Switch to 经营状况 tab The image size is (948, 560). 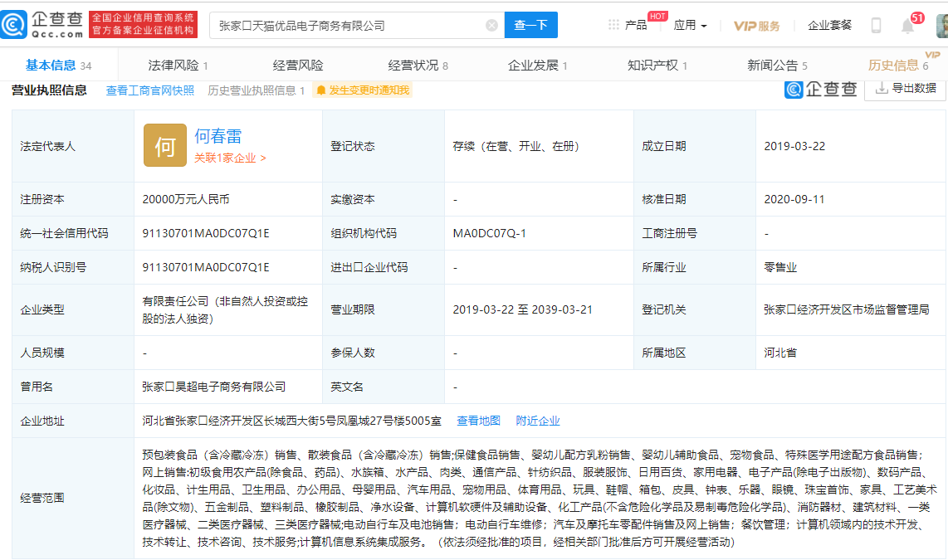tap(418, 66)
